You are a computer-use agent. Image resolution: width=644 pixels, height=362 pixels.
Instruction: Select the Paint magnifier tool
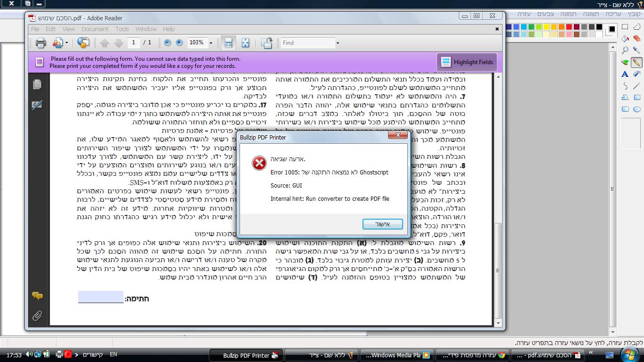[x=625, y=50]
